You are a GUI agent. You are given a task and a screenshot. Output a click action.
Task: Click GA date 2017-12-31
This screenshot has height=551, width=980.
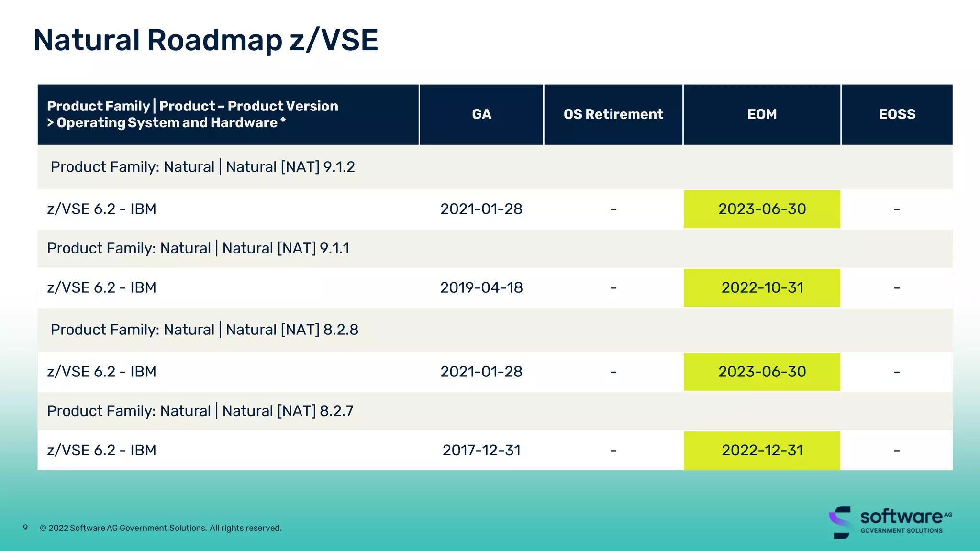[481, 450]
